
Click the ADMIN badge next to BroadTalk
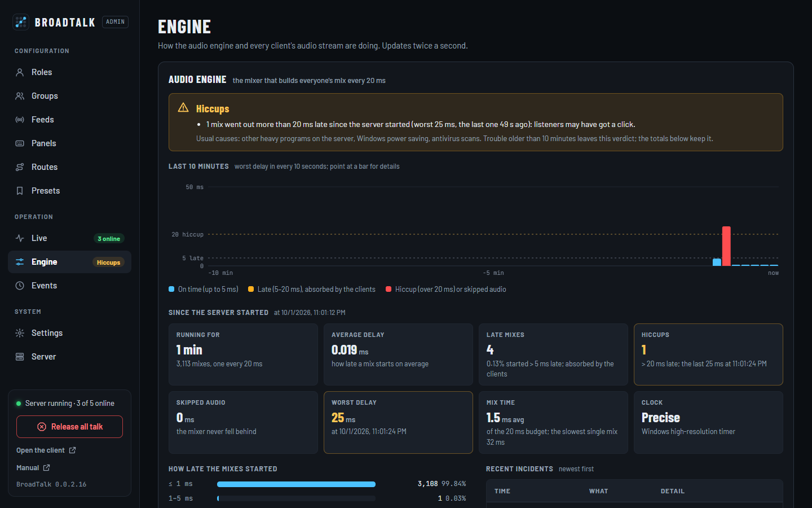coord(115,22)
